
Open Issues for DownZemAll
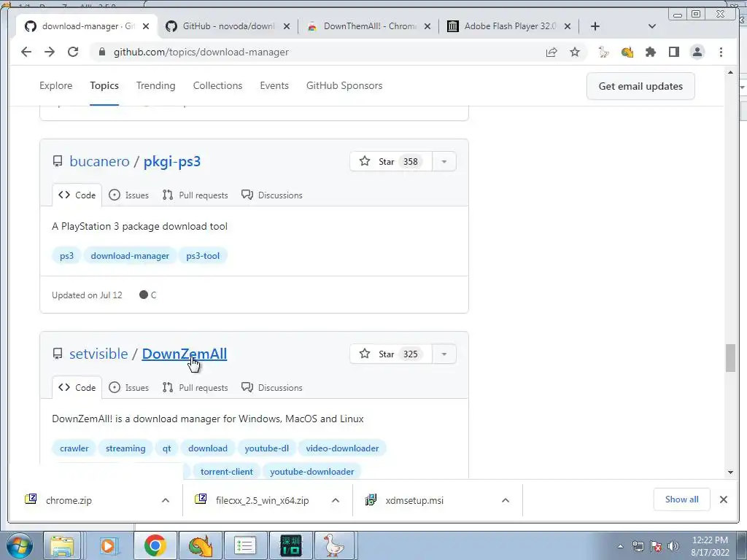click(x=128, y=388)
